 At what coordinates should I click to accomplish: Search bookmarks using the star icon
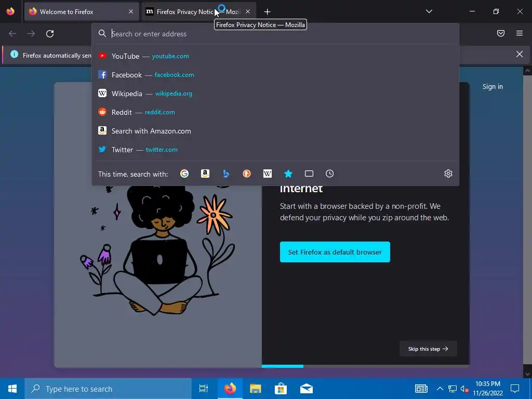pos(288,174)
